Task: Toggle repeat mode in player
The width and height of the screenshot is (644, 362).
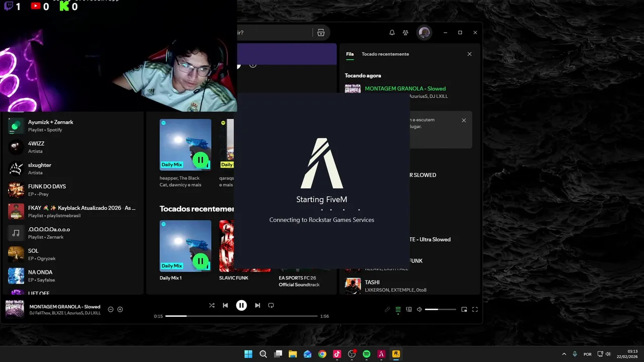Action: (x=271, y=305)
